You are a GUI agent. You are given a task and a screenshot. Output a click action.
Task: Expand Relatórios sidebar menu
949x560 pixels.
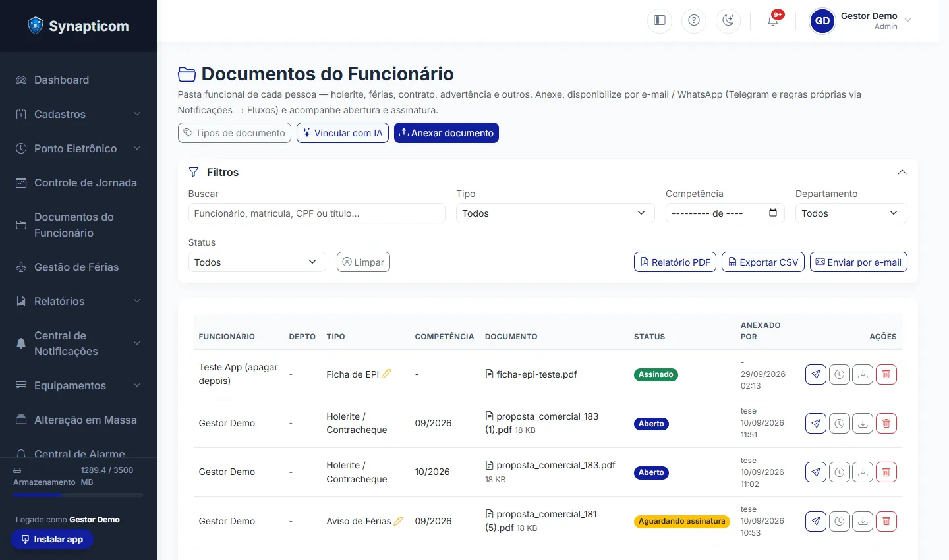(x=78, y=301)
